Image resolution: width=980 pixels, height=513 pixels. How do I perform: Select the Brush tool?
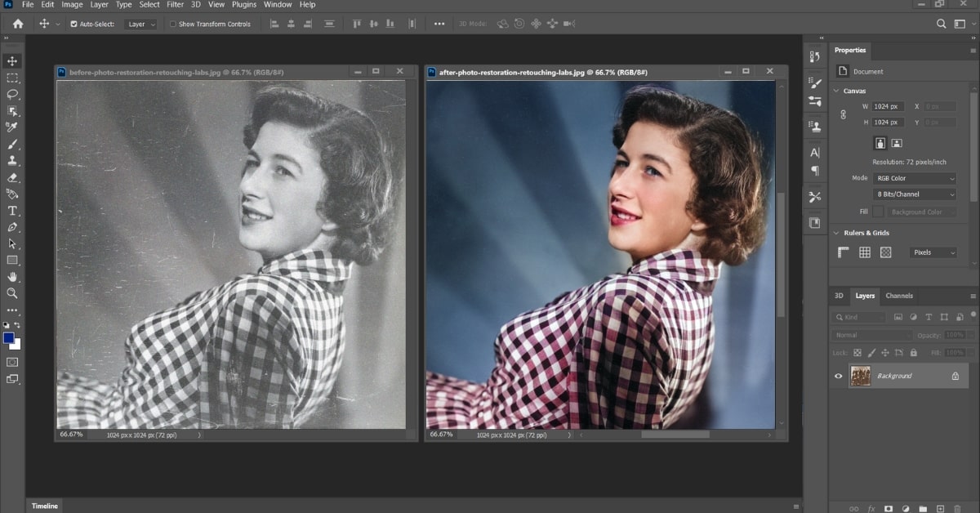12,144
